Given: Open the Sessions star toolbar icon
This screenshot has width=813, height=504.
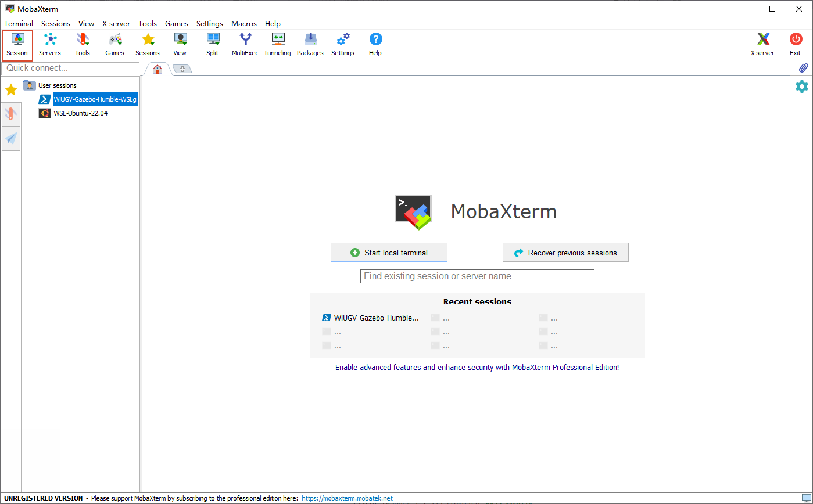Looking at the screenshot, I should pos(148,45).
